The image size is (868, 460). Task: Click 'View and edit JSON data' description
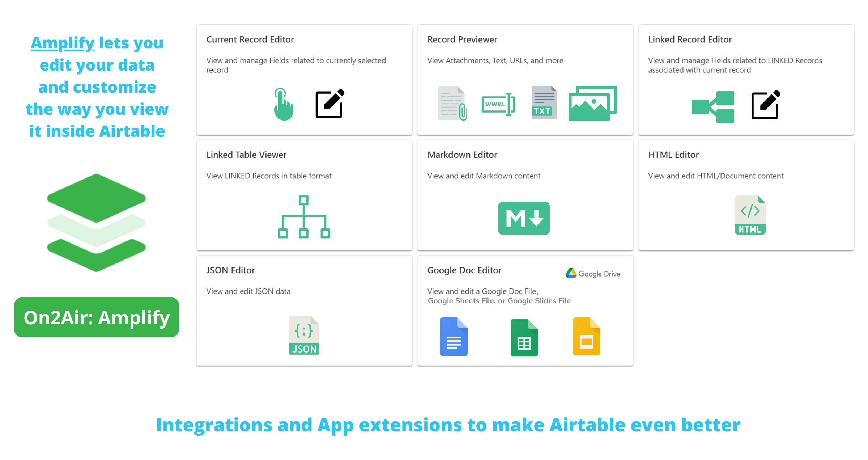(x=248, y=291)
